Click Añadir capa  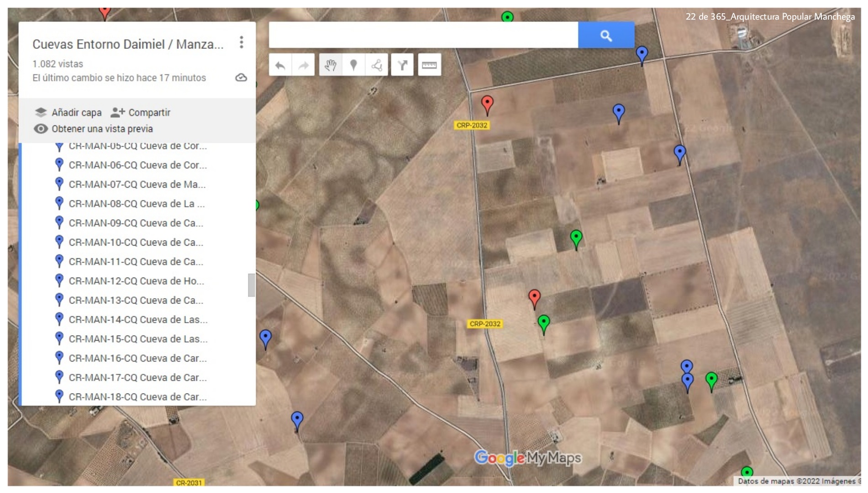point(68,112)
